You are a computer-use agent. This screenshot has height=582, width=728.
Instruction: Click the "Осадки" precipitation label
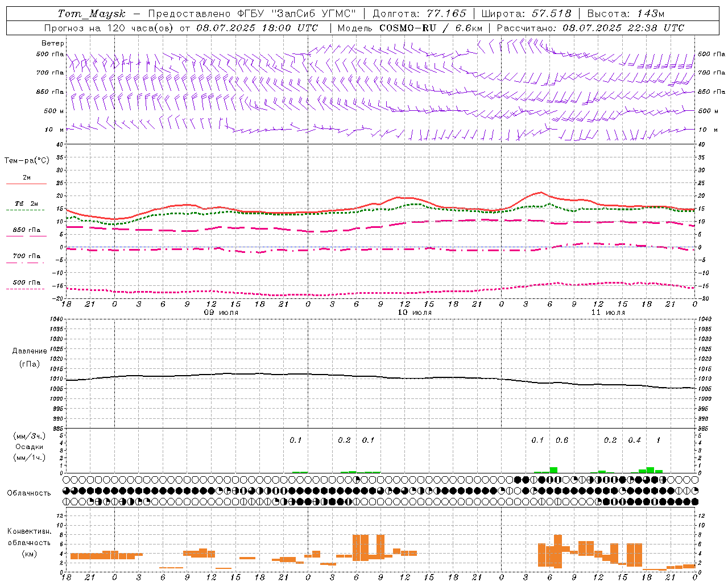(29, 447)
